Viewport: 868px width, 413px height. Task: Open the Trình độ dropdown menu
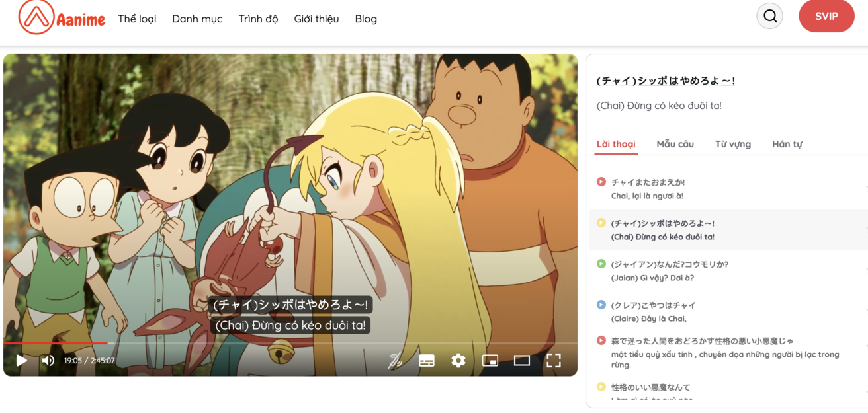(x=258, y=19)
